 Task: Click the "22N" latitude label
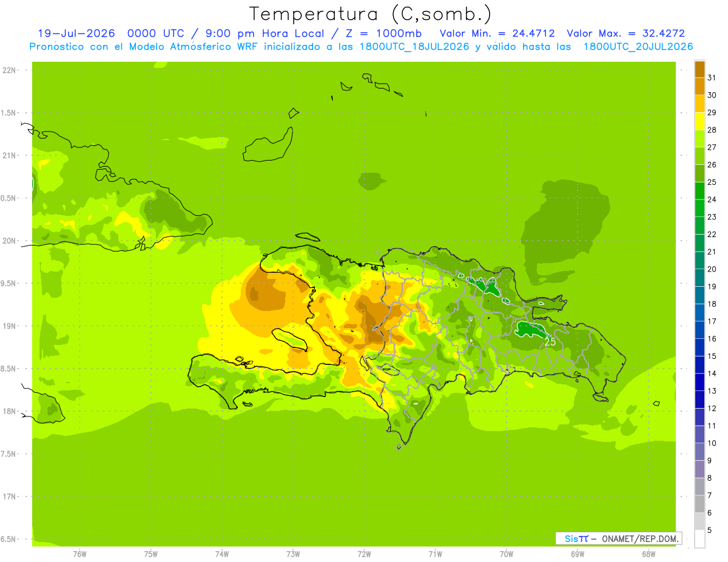9,70
